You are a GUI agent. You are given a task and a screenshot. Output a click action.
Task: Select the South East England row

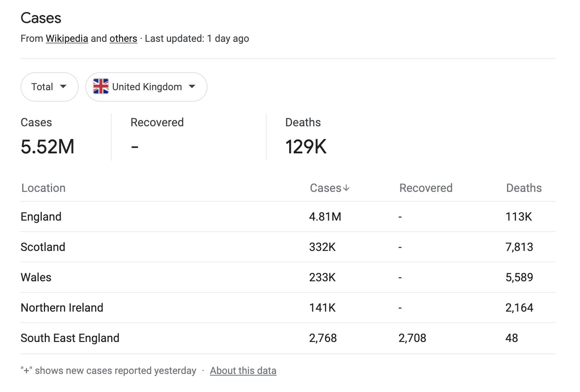coord(288,338)
